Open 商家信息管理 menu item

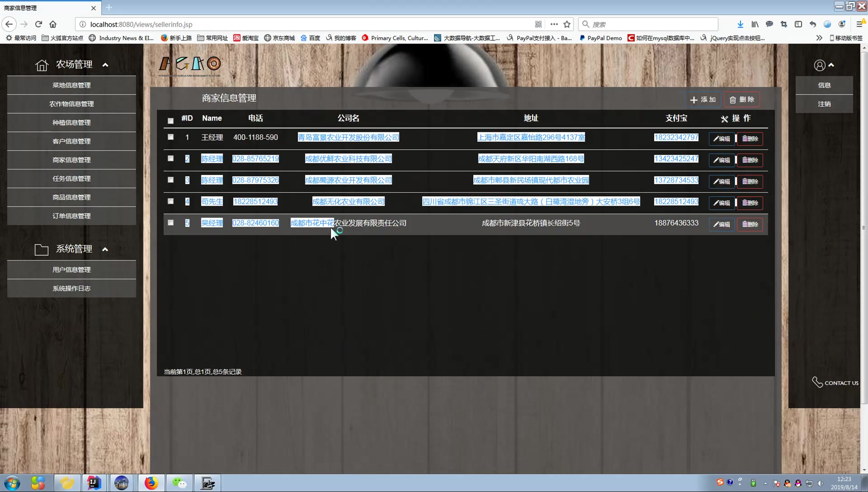pos(71,160)
